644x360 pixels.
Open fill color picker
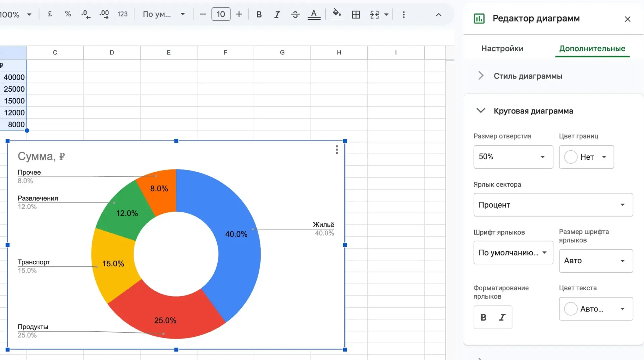[337, 14]
